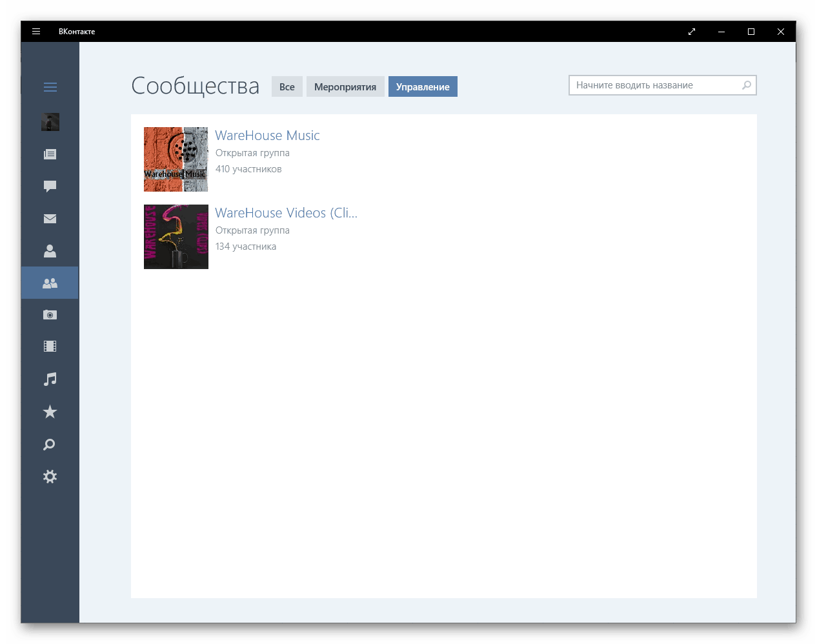This screenshot has height=644, width=817.
Task: Open the Messages speech bubble icon
Action: 50,186
